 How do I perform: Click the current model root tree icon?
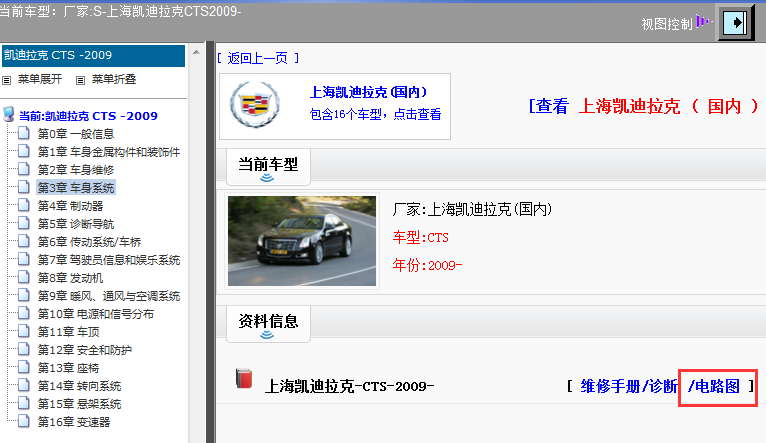8,115
